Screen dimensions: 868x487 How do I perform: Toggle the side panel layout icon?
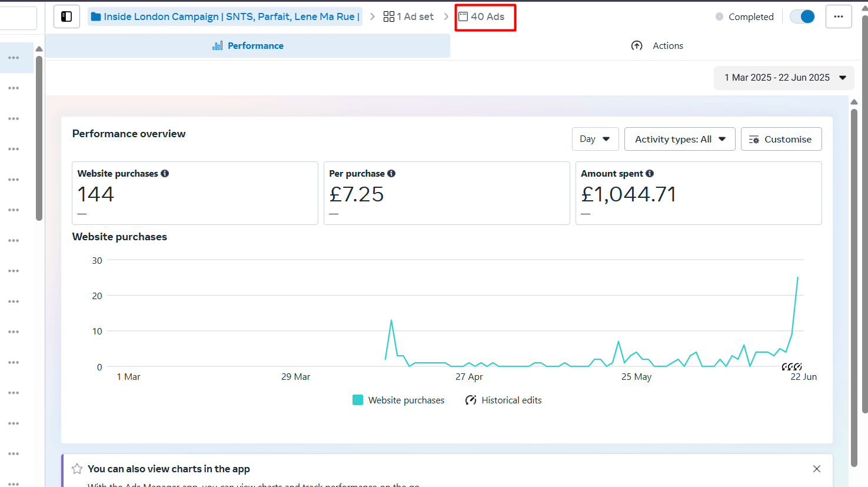tap(66, 16)
